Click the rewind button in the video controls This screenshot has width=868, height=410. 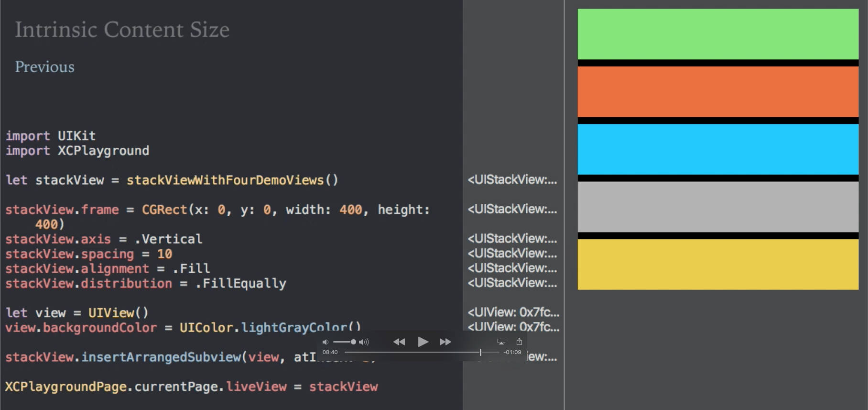399,342
